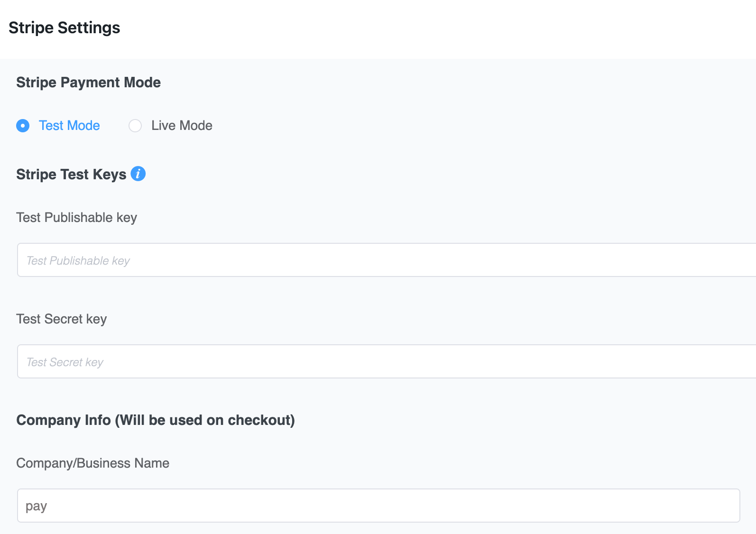Click the Stripe Payment Mode heading
The width and height of the screenshot is (756, 534).
(88, 83)
